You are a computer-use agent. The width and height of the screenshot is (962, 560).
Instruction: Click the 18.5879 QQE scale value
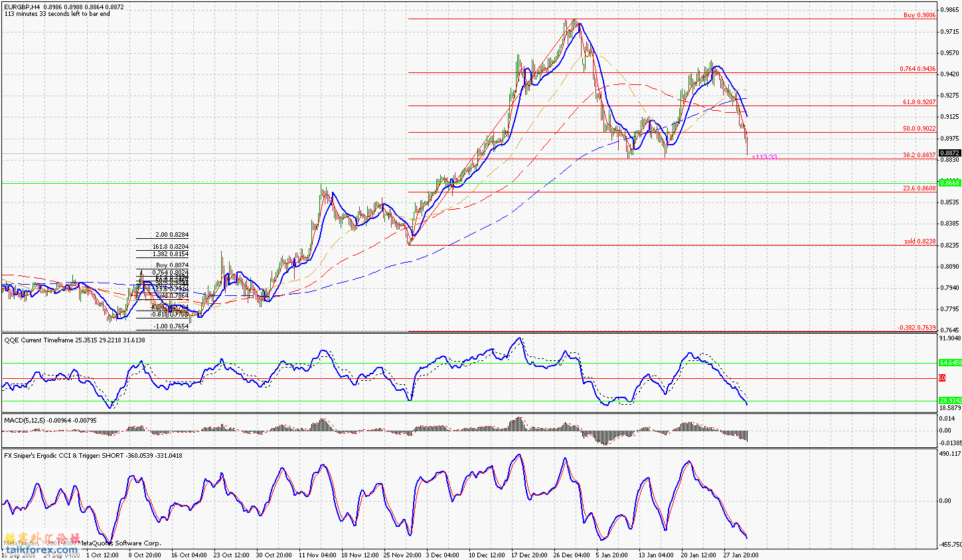[x=951, y=408]
